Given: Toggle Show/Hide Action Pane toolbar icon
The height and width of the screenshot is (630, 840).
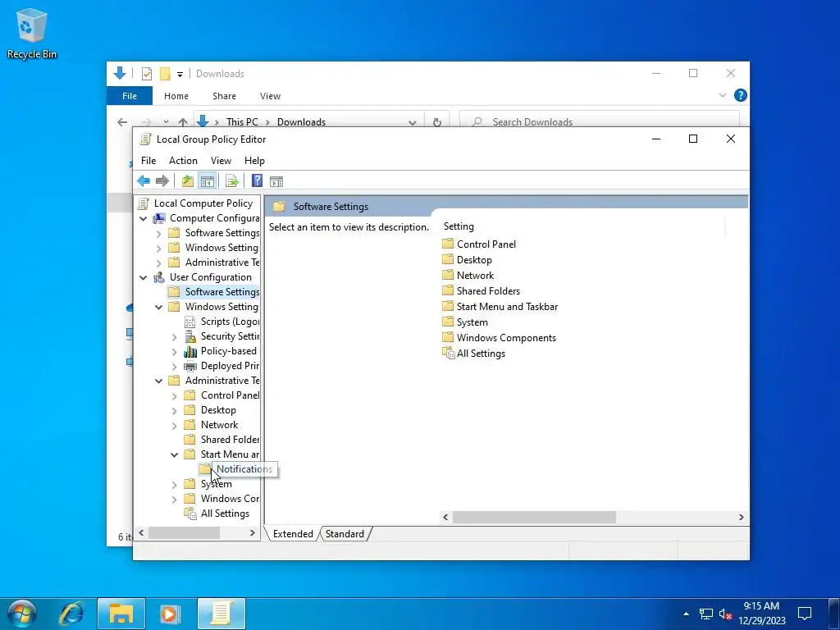Looking at the screenshot, I should [x=276, y=181].
